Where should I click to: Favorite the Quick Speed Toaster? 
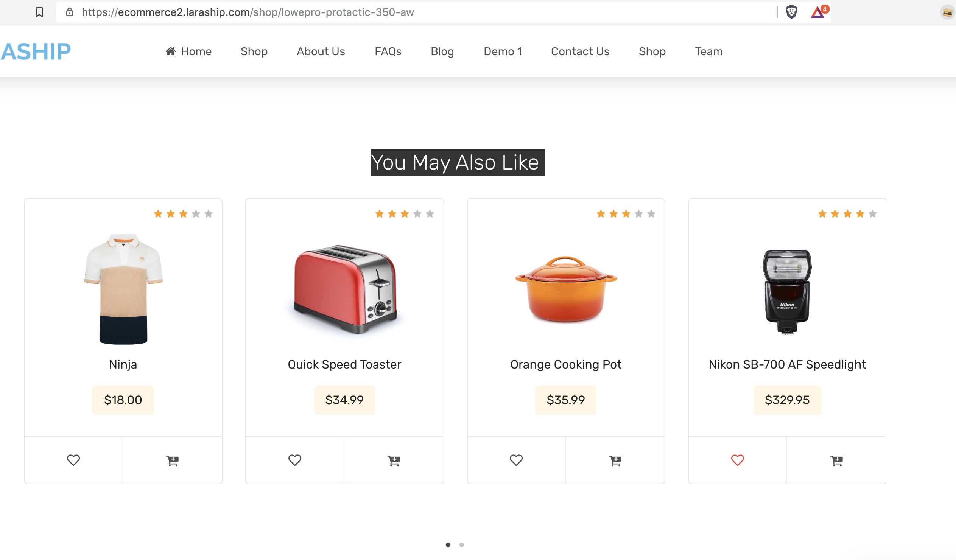[295, 460]
